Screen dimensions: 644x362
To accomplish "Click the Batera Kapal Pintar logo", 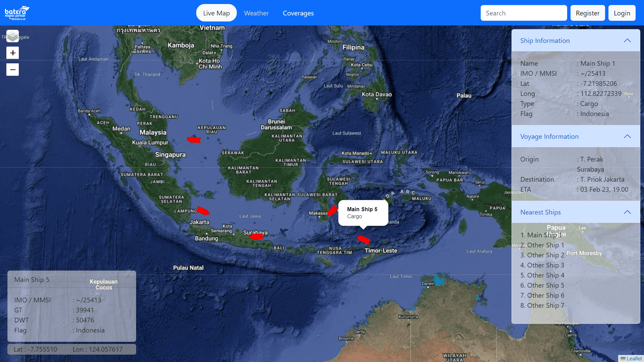I will tap(17, 13).
